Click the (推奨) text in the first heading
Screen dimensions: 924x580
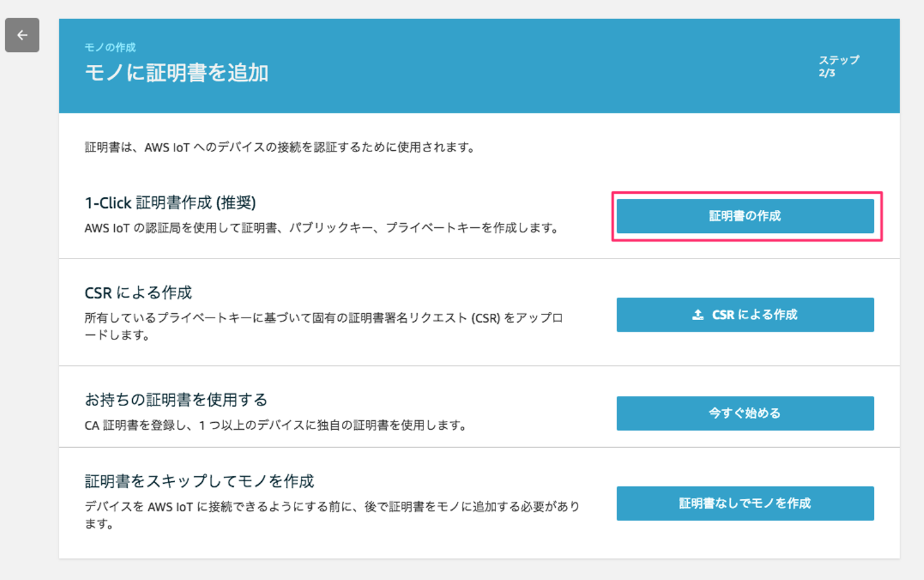(236, 203)
